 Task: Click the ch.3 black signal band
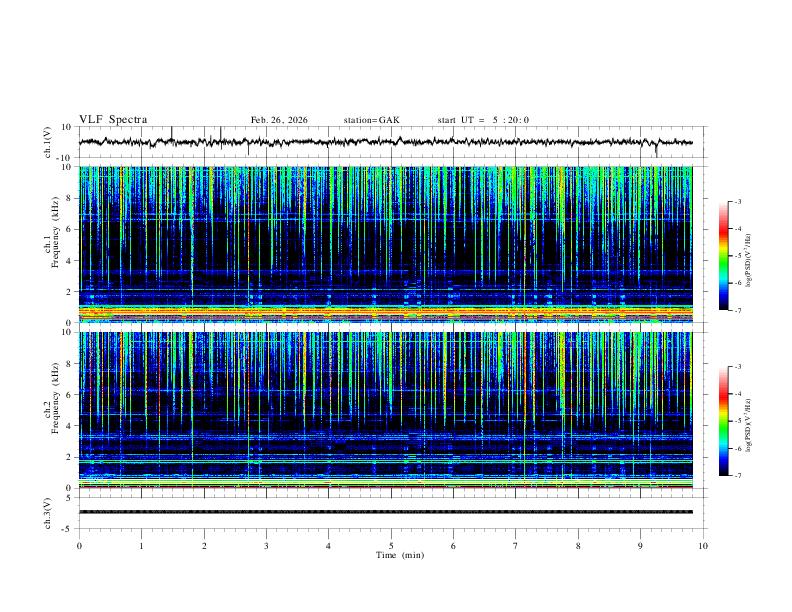tap(385, 512)
